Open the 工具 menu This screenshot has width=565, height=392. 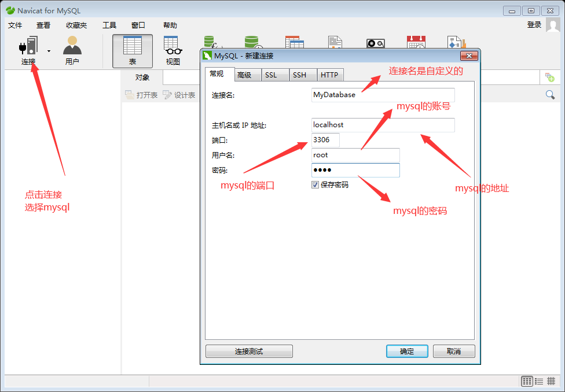(109, 25)
